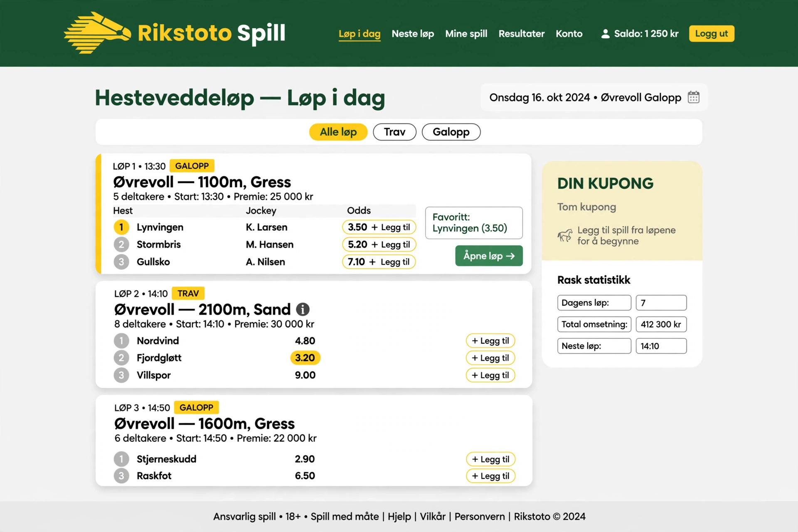Click the Favoritt: Lynvingen (3.50) box
The width and height of the screenshot is (798, 532).
(474, 223)
